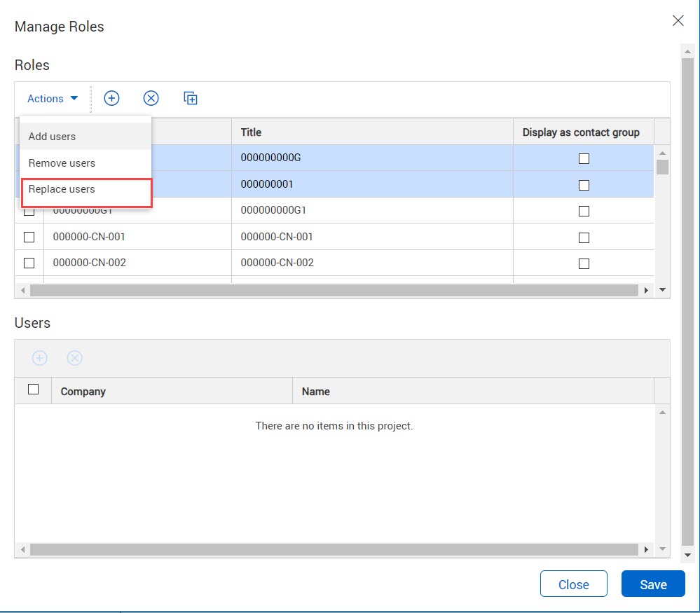
Task: Click the disabled add user plus icon
Action: [x=40, y=358]
